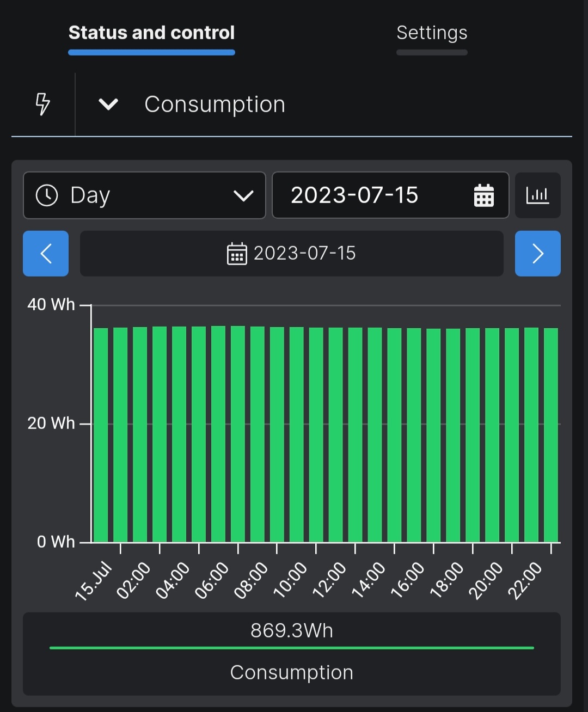Click the Consumption section title
The image size is (588, 712).
[x=215, y=104]
